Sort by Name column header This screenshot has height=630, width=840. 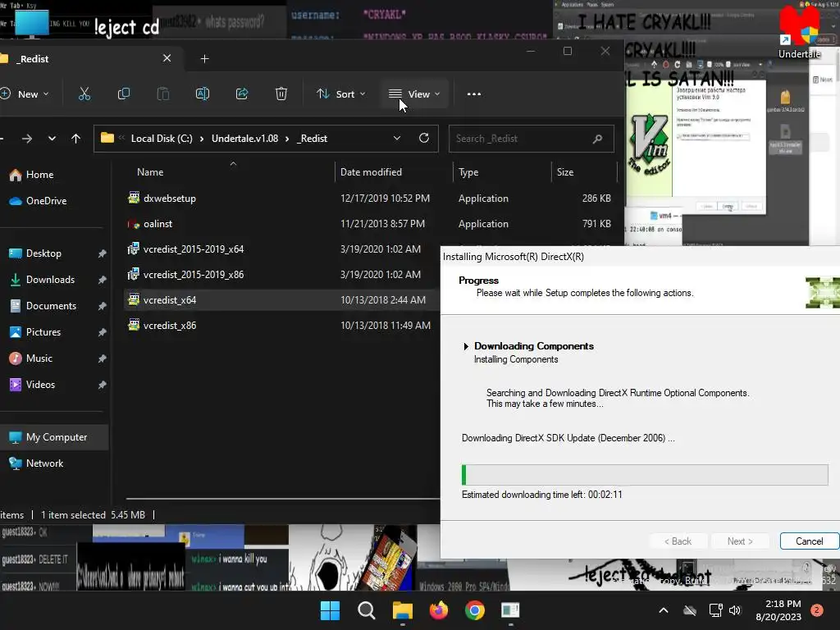pos(150,172)
